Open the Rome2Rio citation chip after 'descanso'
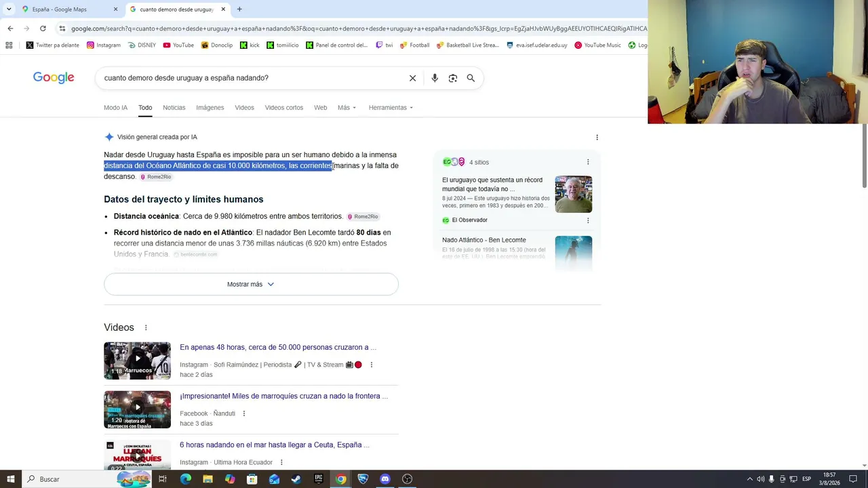The image size is (868, 488). tap(155, 177)
